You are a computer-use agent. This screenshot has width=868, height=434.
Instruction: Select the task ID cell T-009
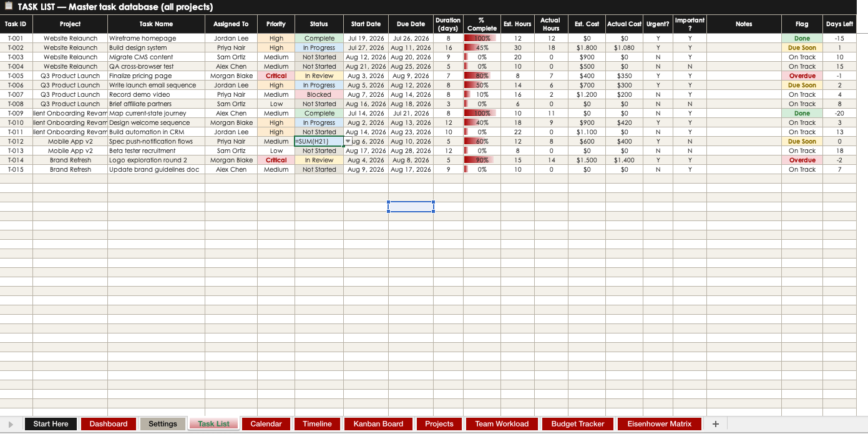16,114
